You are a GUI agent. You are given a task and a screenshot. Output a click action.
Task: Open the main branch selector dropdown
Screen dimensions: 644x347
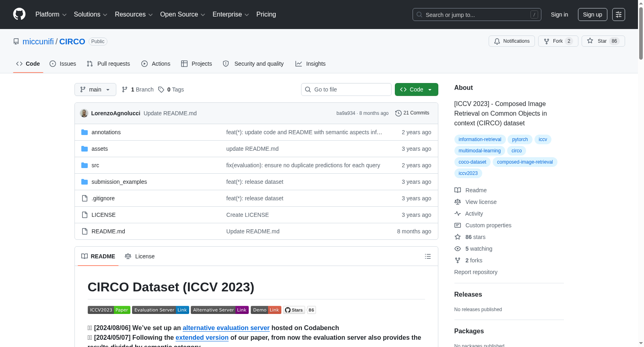point(95,89)
